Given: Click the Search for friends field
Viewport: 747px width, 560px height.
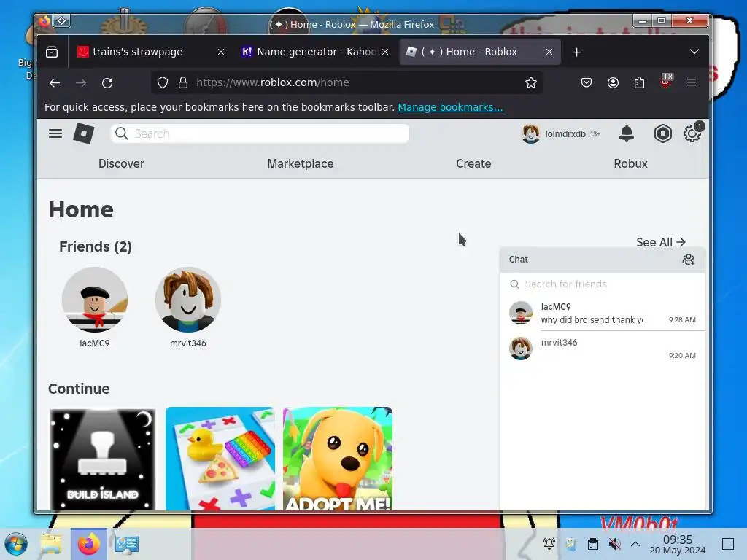Looking at the screenshot, I should click(x=602, y=284).
